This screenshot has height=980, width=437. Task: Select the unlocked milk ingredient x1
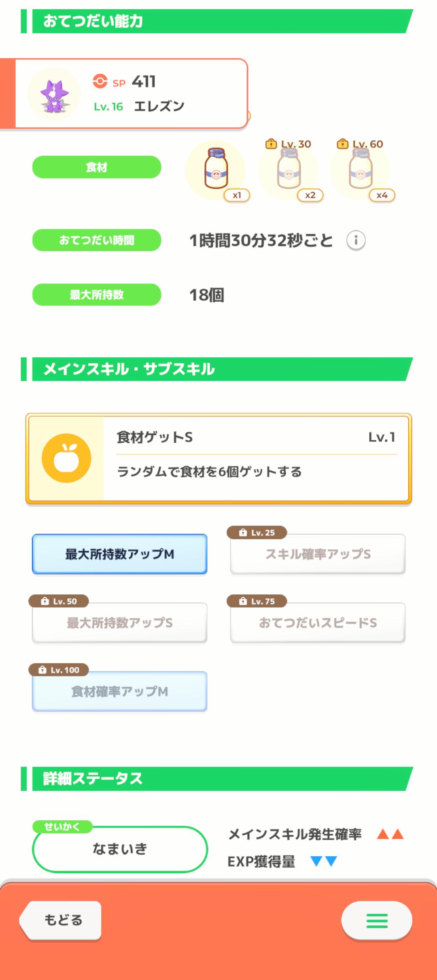pyautogui.click(x=216, y=169)
